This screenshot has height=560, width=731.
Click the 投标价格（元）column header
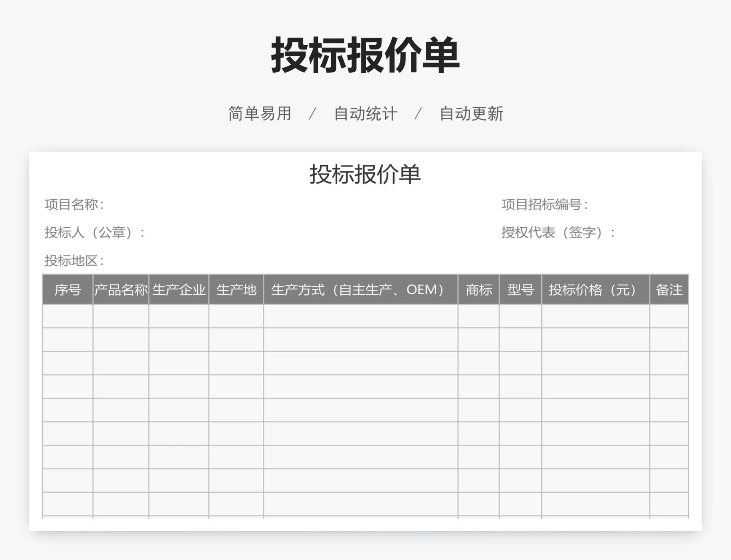point(595,290)
